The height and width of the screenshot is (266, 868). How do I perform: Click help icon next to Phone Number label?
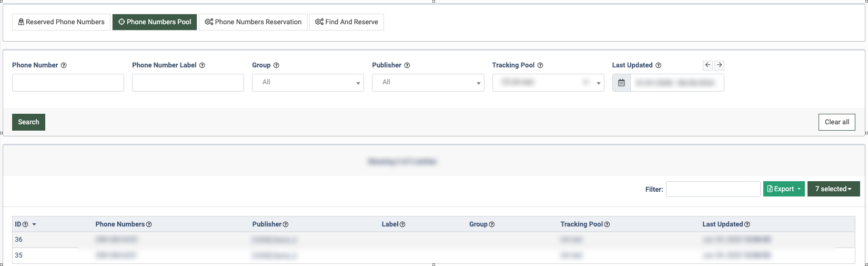click(64, 65)
